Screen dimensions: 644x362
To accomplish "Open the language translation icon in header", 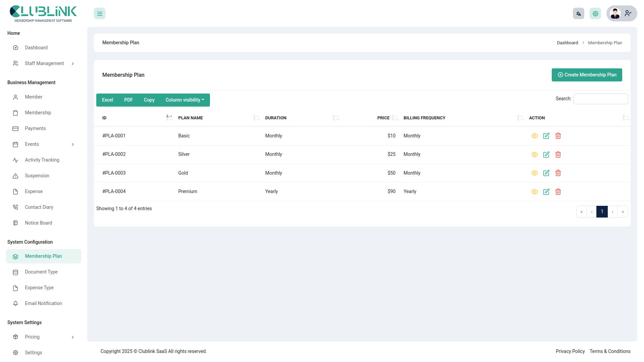I will click(x=578, y=13).
